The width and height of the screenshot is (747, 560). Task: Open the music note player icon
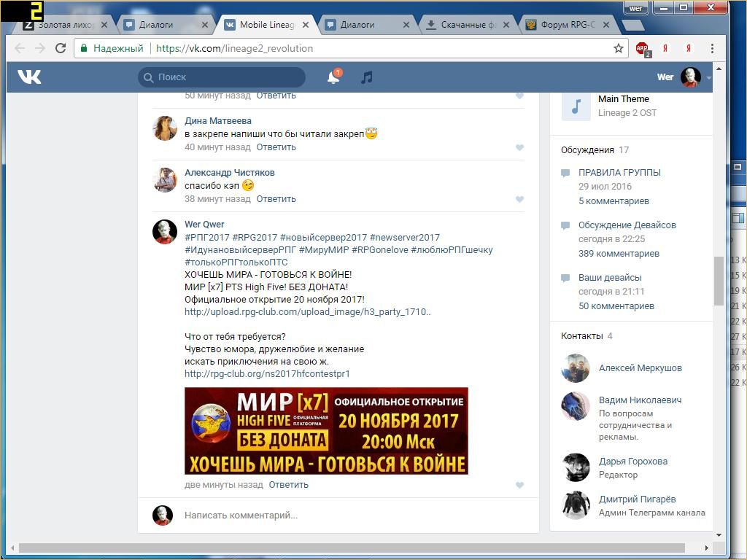(366, 77)
